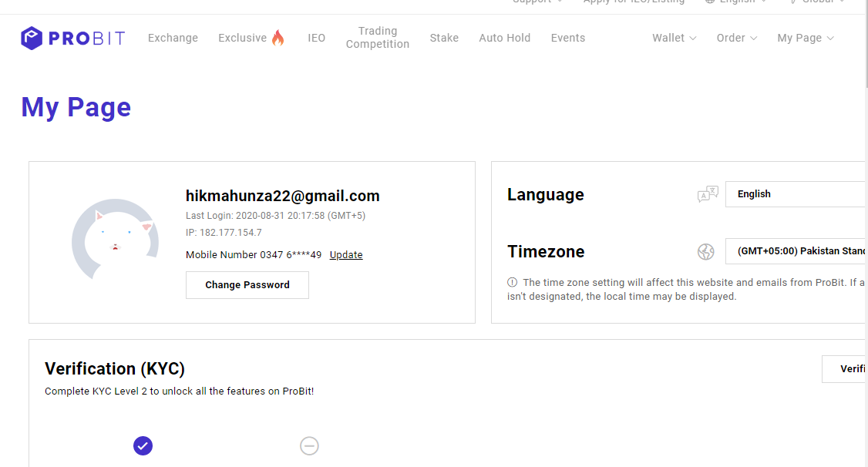Go to the Exchange page
This screenshot has height=467, width=868.
tap(173, 38)
